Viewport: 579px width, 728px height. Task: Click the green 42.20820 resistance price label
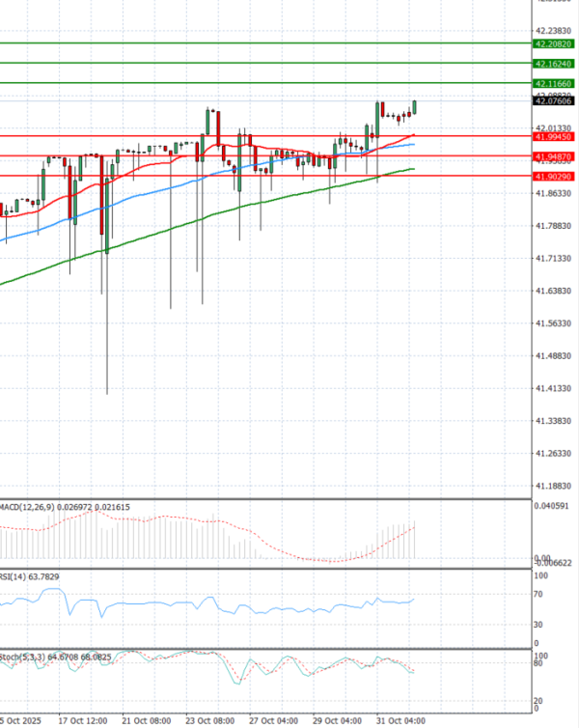[553, 43]
